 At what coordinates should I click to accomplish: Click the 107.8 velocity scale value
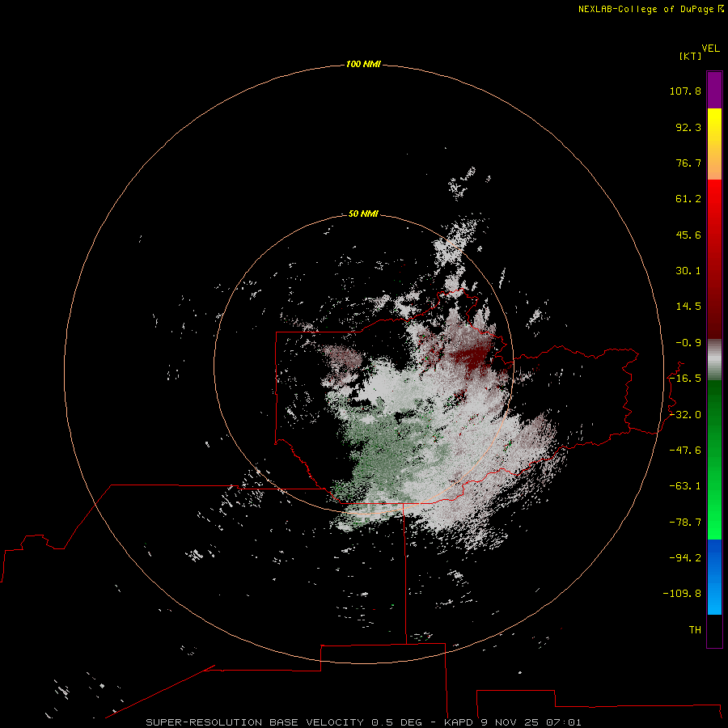coord(685,91)
